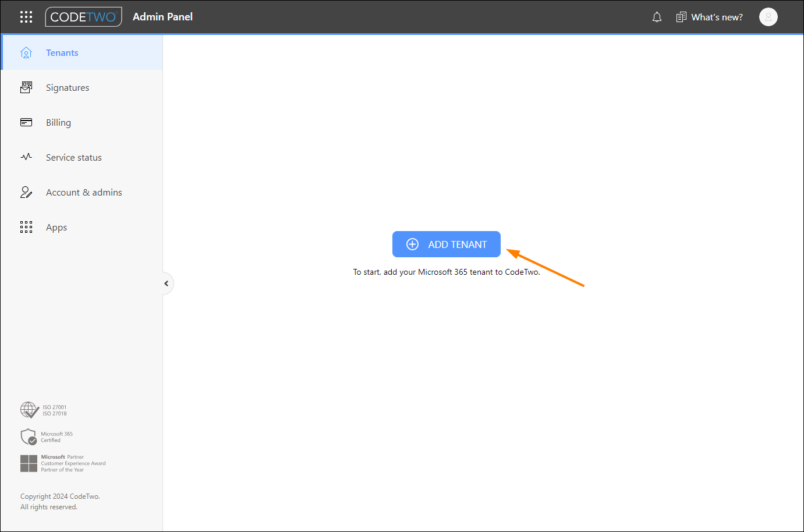
Task: Click the ISO 27001 certification globe icon
Action: tap(30, 410)
